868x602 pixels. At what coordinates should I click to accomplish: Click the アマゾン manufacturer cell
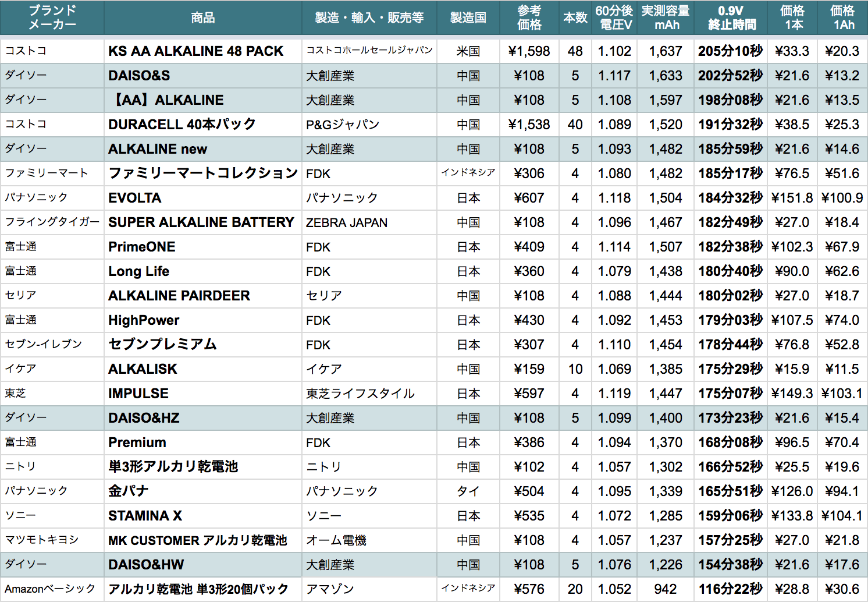[x=369, y=589]
